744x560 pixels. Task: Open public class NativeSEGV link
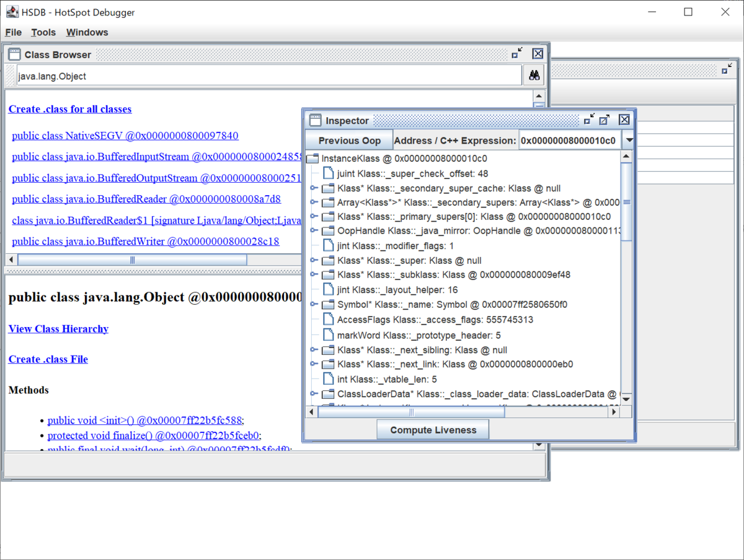coord(125,136)
